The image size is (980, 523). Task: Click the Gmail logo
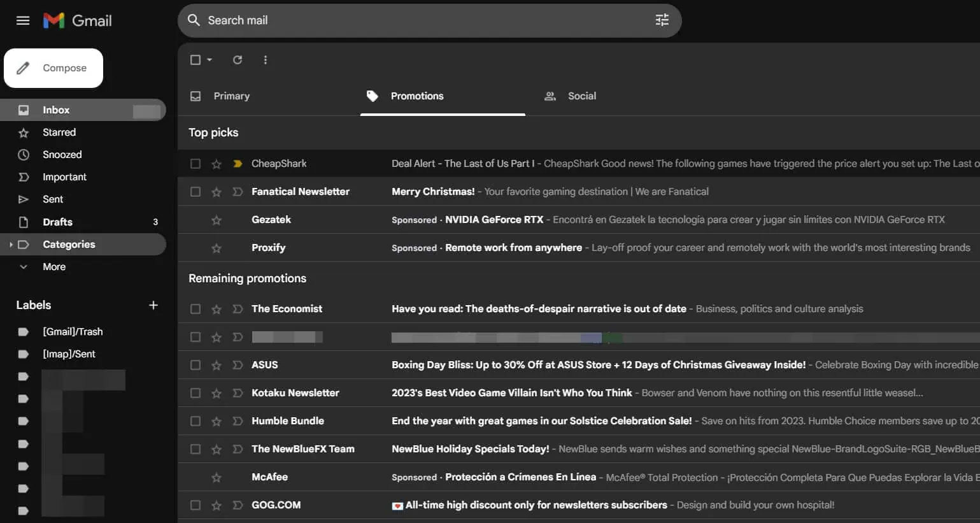78,20
